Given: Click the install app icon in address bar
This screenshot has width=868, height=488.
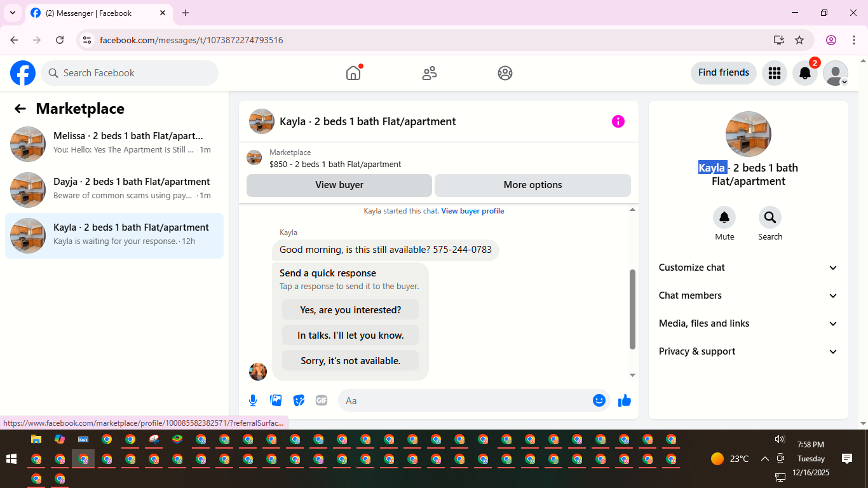Looking at the screenshot, I should pyautogui.click(x=779, y=40).
